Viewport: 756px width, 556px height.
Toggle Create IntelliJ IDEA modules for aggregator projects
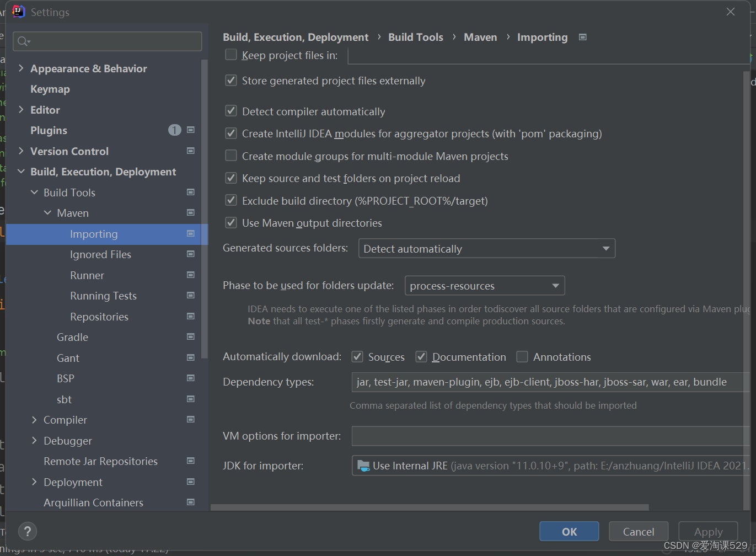pos(231,133)
